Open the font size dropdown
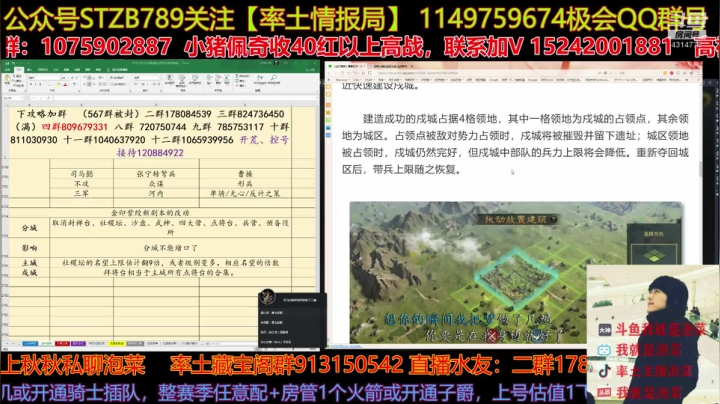The height and width of the screenshot is (404, 720). tap(68, 78)
